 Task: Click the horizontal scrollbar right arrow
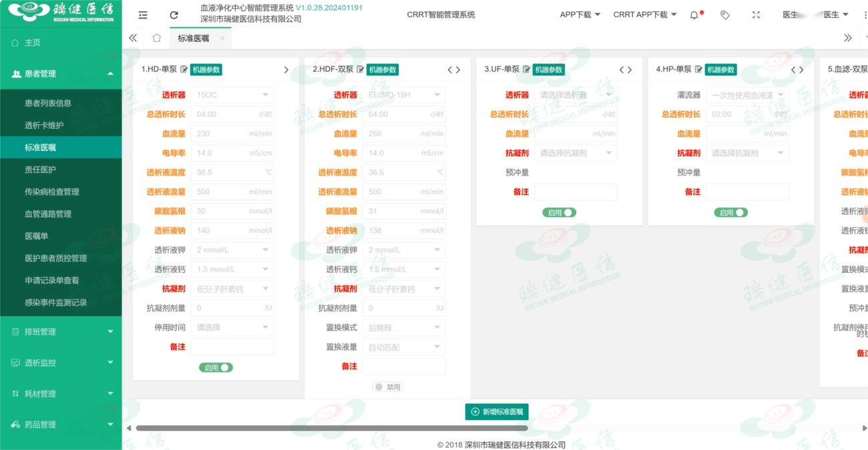pos(864,428)
